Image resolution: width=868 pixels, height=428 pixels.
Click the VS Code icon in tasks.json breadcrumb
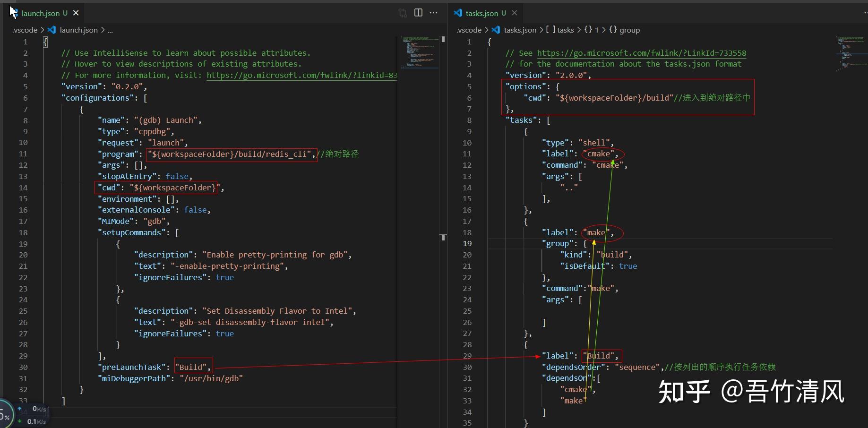(496, 30)
